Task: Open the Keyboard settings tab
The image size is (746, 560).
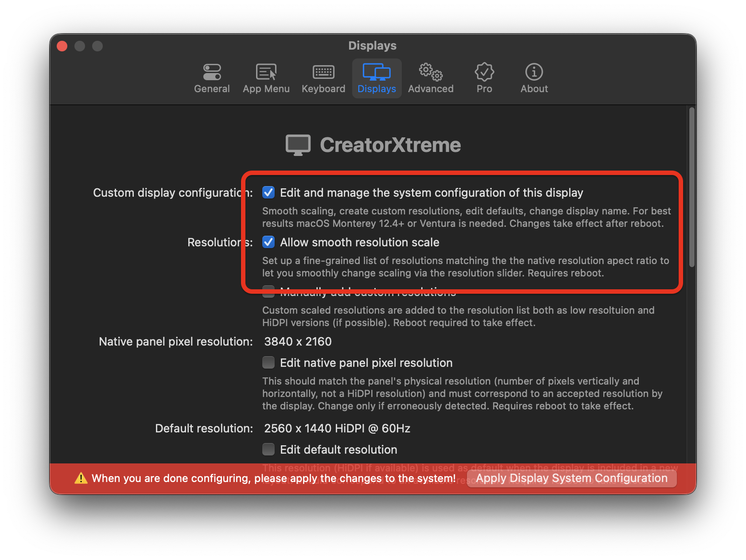Action: [x=323, y=78]
